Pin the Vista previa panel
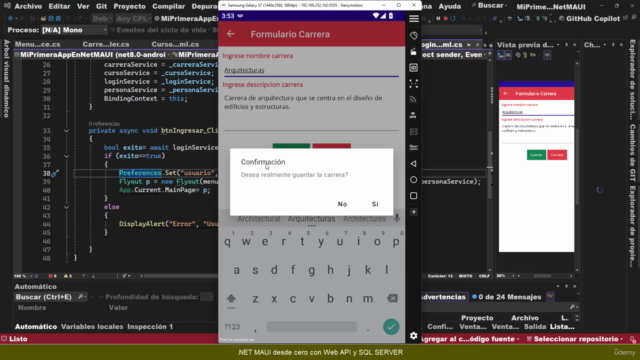The width and height of the screenshot is (640, 360). pyautogui.click(x=567, y=45)
